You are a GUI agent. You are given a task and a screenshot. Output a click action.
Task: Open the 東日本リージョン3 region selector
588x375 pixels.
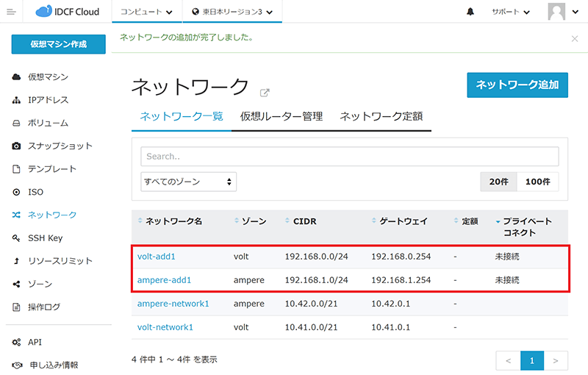(x=232, y=12)
